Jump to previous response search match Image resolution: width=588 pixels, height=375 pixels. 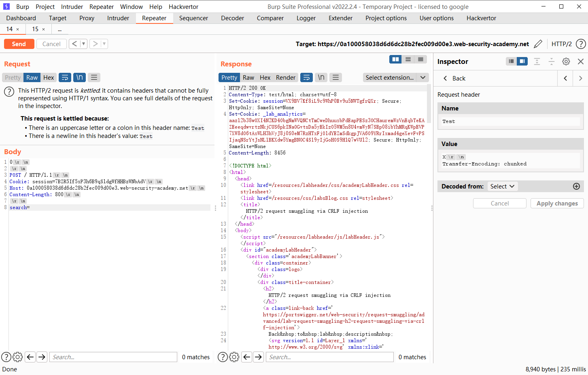tap(247, 357)
